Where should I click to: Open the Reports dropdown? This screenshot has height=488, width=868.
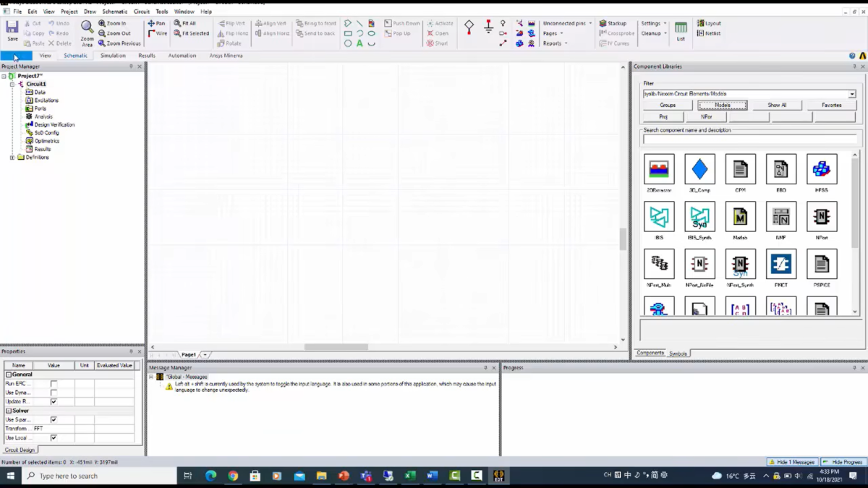click(x=555, y=43)
